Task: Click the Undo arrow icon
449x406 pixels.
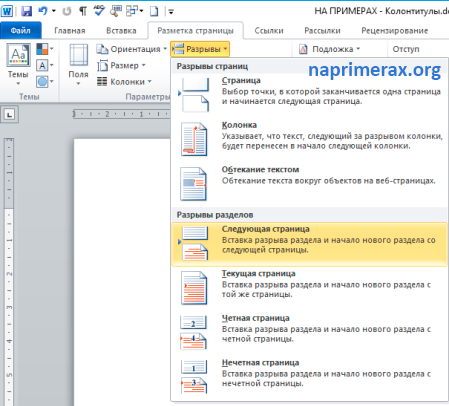Action: click(x=43, y=11)
